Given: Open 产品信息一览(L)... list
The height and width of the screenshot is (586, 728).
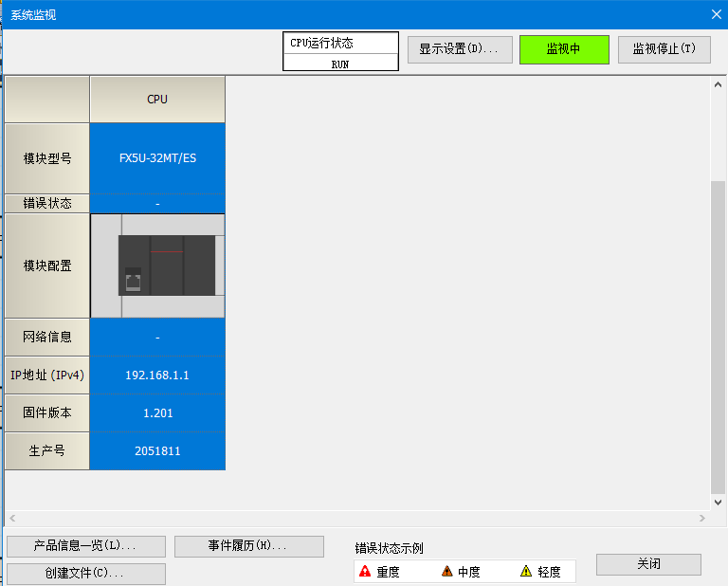Looking at the screenshot, I should tap(86, 546).
